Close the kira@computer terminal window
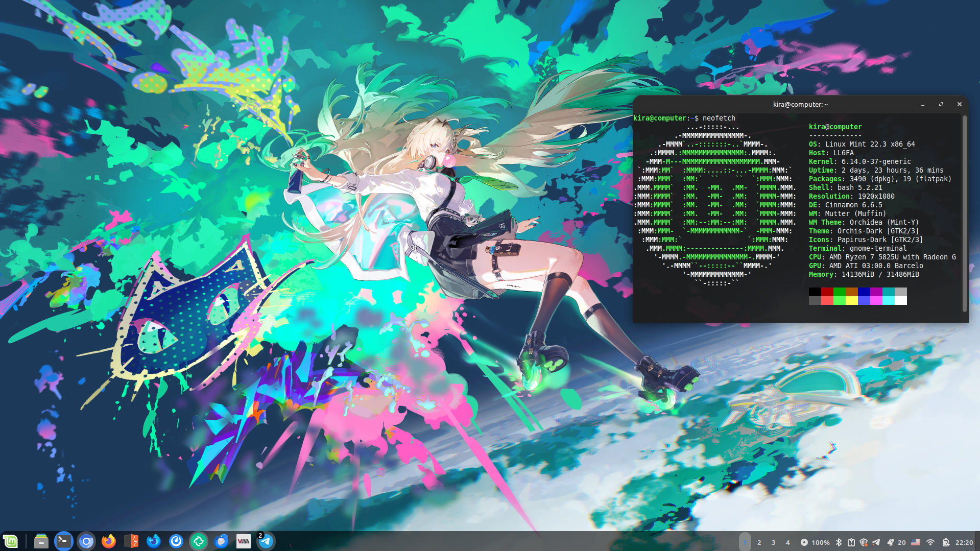Image resolution: width=980 pixels, height=551 pixels. tap(960, 105)
